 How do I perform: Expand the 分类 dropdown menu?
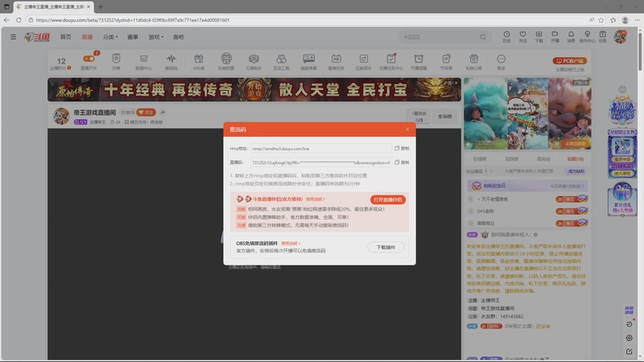point(110,37)
